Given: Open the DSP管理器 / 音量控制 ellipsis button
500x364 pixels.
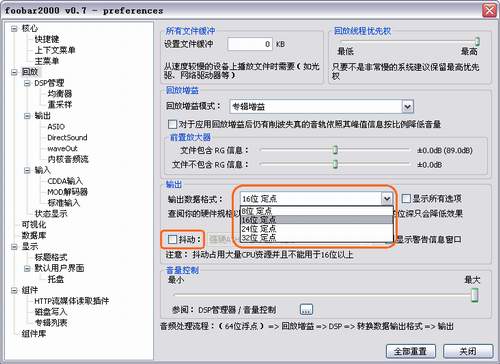Looking at the screenshot, I should pyautogui.click(x=306, y=310).
